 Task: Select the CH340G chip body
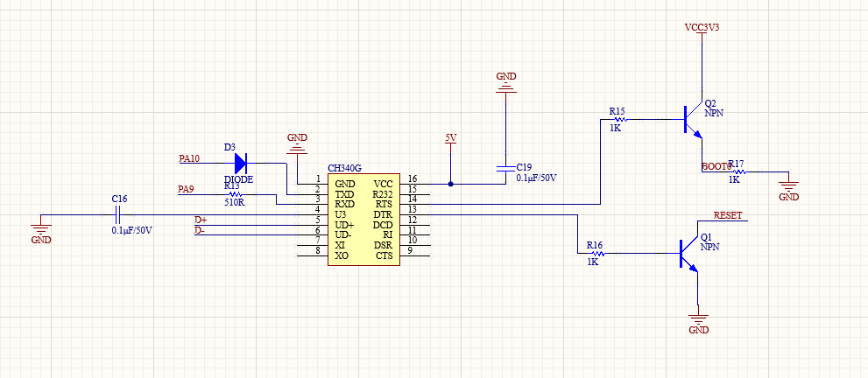click(x=363, y=220)
